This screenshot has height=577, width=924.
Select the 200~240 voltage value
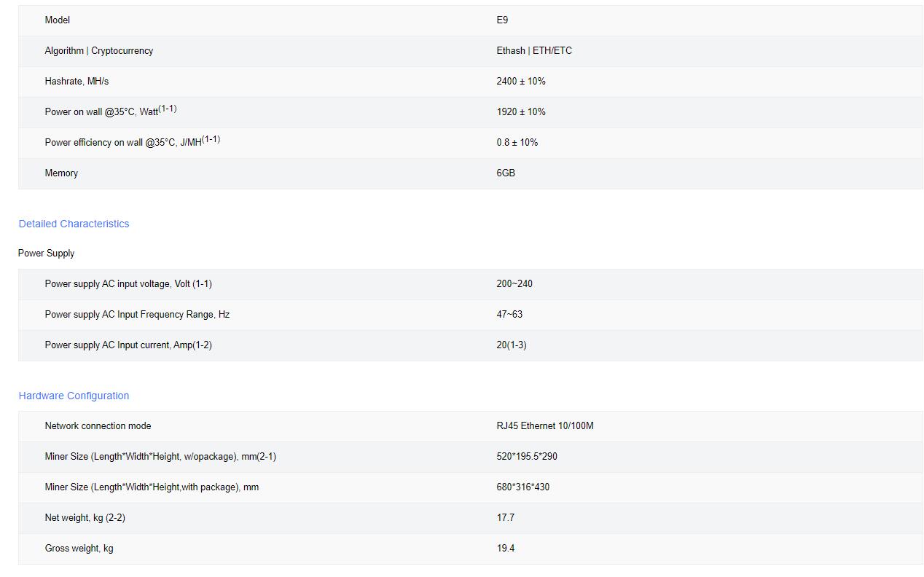click(514, 284)
